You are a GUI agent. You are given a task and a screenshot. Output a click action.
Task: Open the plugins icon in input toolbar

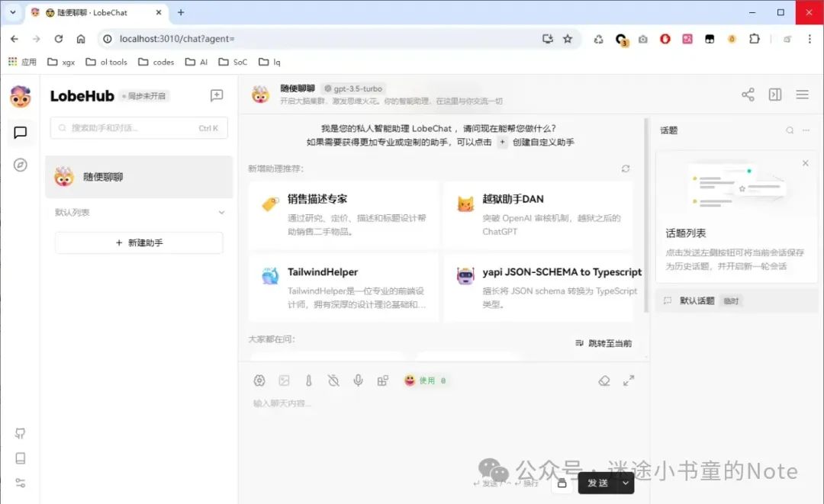[x=382, y=380]
